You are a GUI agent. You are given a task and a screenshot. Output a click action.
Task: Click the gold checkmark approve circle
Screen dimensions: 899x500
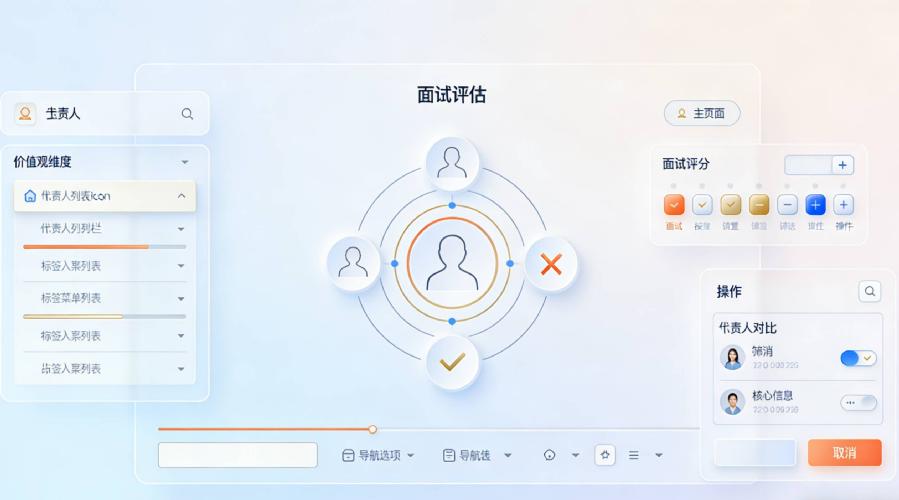pos(452,362)
